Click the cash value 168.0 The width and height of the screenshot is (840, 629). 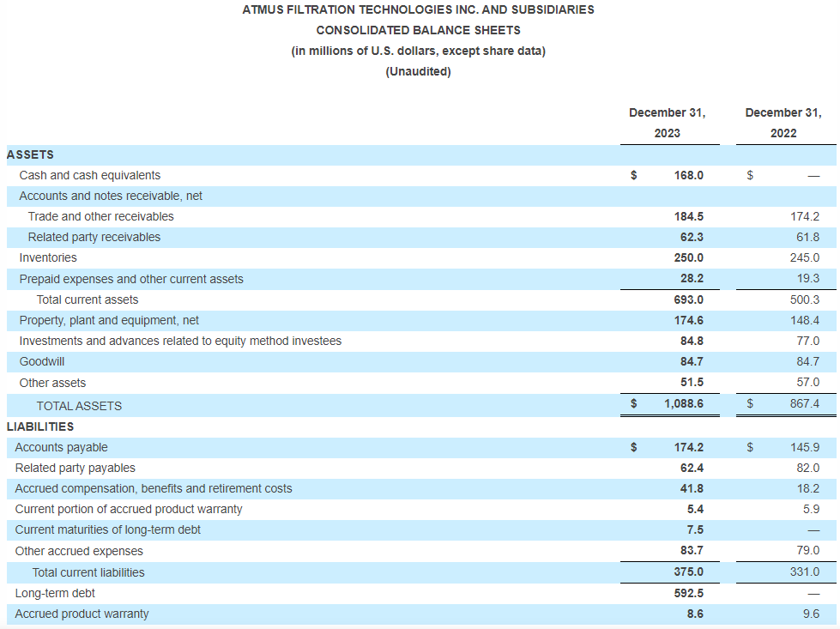tap(688, 175)
